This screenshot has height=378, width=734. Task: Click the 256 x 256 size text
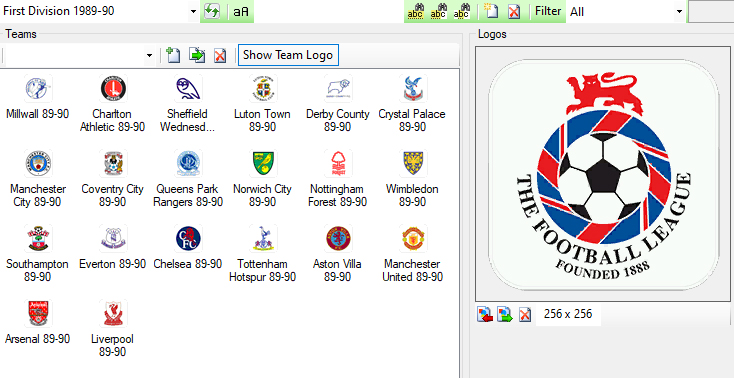point(568,314)
